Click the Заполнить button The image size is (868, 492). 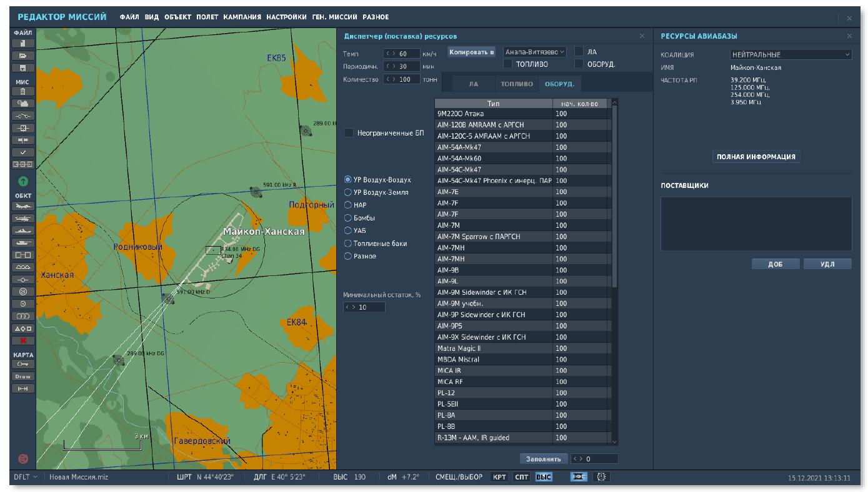click(x=544, y=459)
